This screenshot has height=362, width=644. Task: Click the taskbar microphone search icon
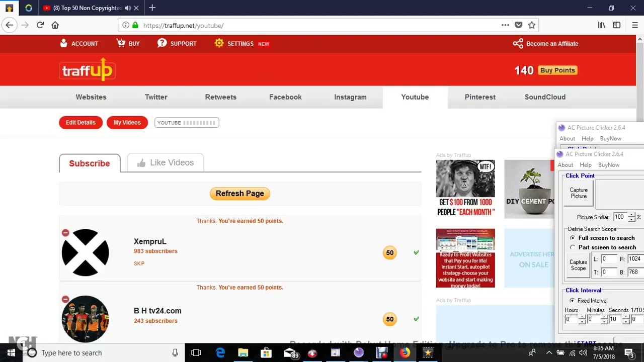click(x=175, y=353)
